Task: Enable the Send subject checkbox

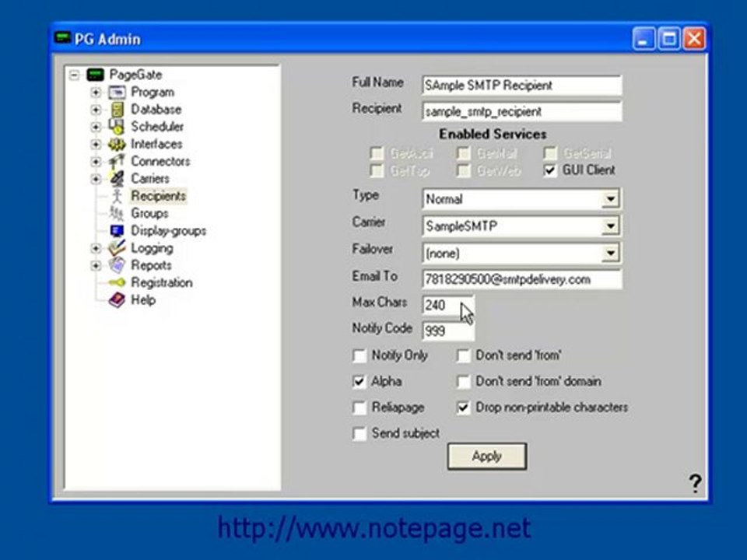Action: coord(359,434)
